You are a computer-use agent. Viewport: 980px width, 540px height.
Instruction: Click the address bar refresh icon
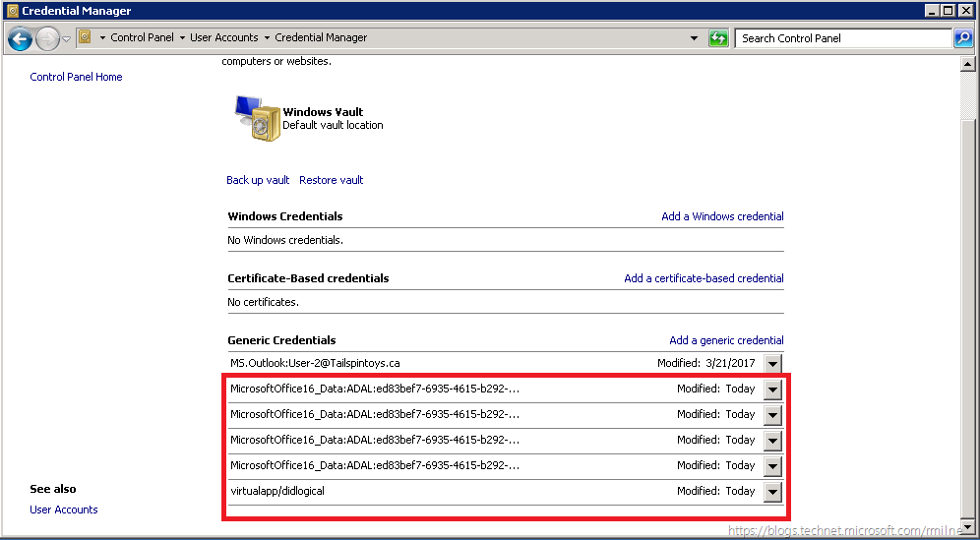coord(719,38)
